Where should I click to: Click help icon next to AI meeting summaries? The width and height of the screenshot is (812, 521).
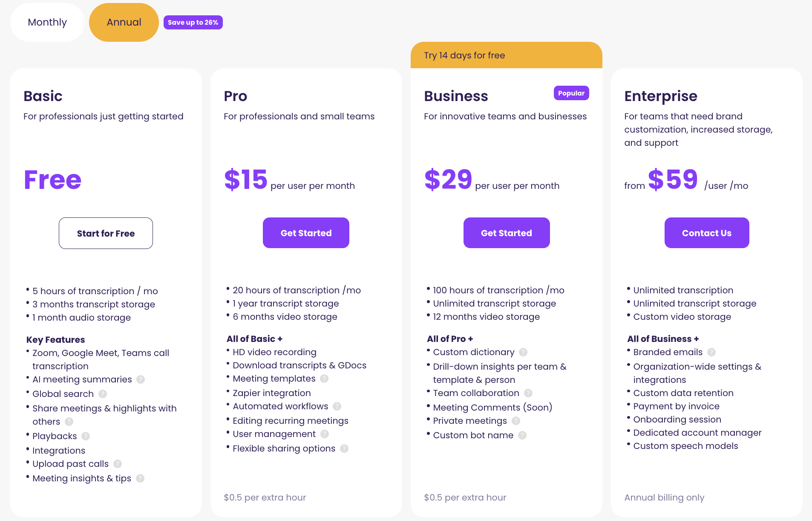pos(141,379)
